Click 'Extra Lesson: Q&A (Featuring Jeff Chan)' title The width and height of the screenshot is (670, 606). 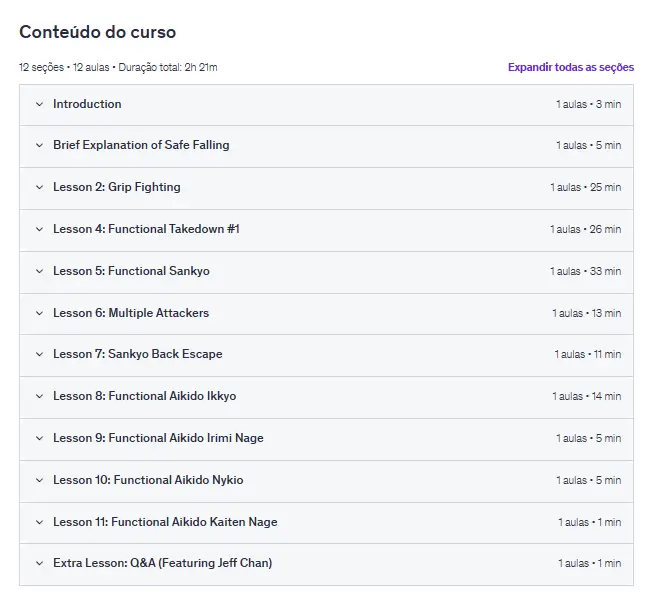point(162,564)
